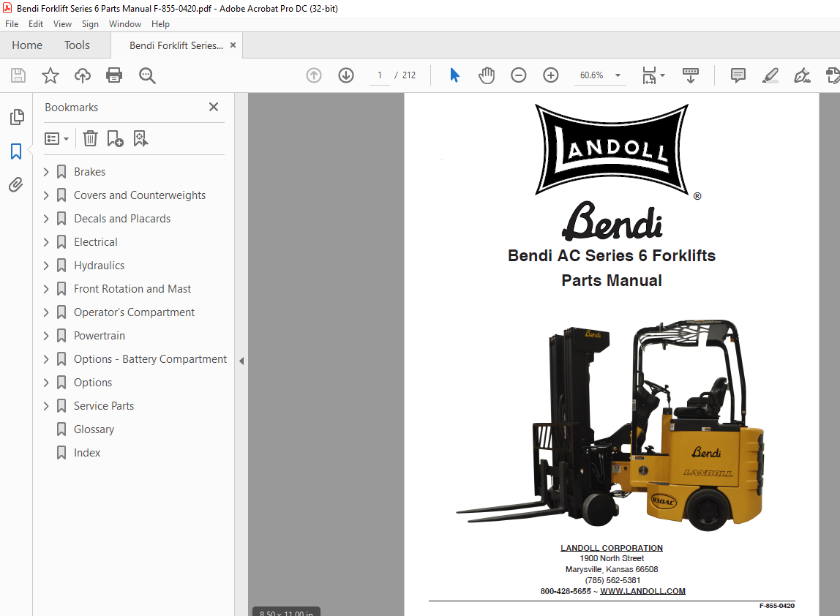840x616 pixels.
Task: Follow the WWW.LANDOLL.COM link
Action: tap(642, 591)
